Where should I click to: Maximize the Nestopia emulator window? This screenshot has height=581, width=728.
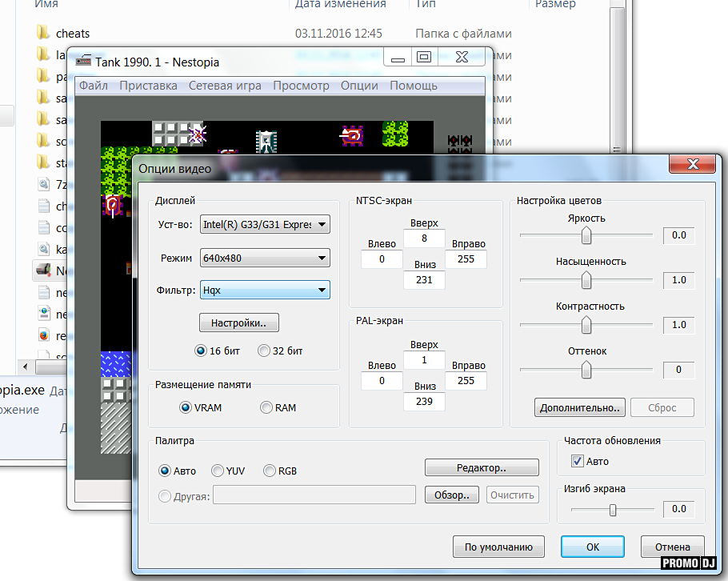(x=424, y=57)
